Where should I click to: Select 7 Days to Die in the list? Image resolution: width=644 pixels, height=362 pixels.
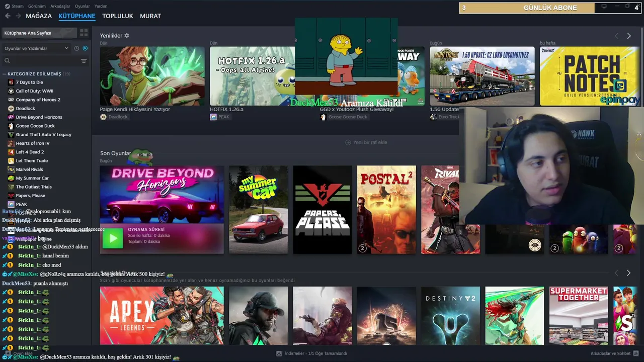click(x=29, y=82)
